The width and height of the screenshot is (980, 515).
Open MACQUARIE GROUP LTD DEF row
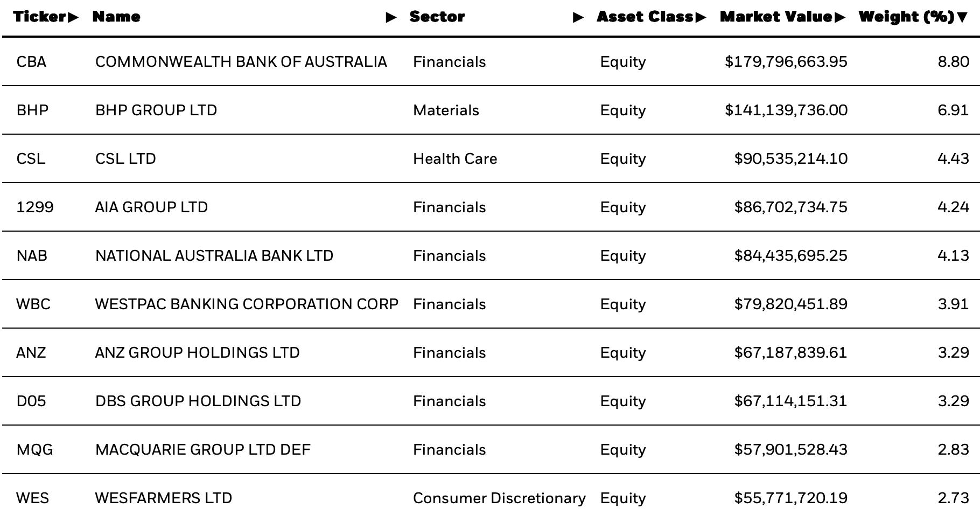491,449
